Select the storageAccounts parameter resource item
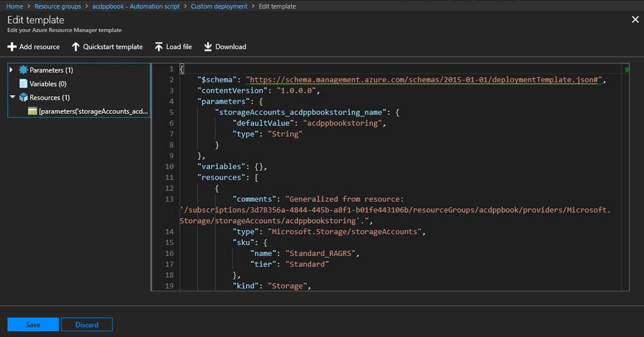The image size is (644, 337). pyautogui.click(x=93, y=111)
